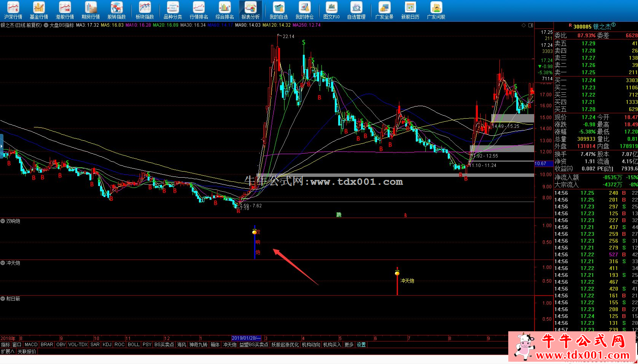This screenshot has width=638, height=364.
Task: Switch to the BS买卖点 indicator tab
Action: pyautogui.click(x=164, y=345)
